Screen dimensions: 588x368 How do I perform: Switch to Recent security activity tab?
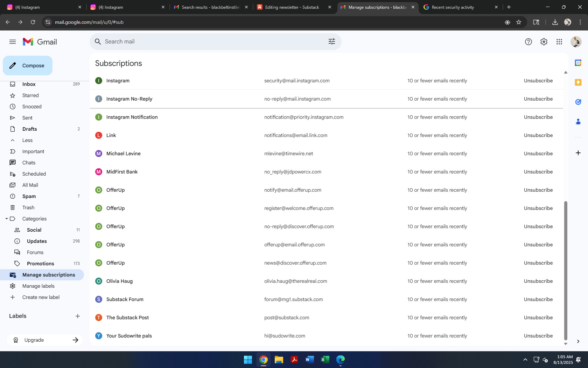point(461,7)
